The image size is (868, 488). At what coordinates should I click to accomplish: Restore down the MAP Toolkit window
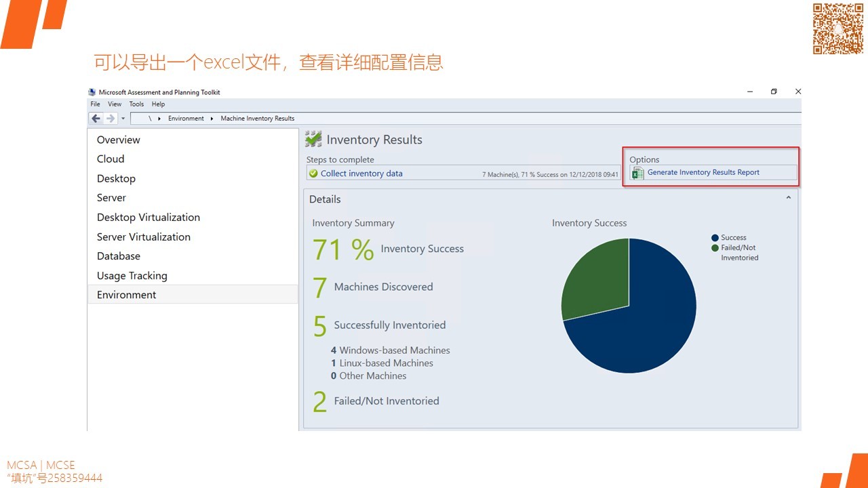click(x=774, y=91)
